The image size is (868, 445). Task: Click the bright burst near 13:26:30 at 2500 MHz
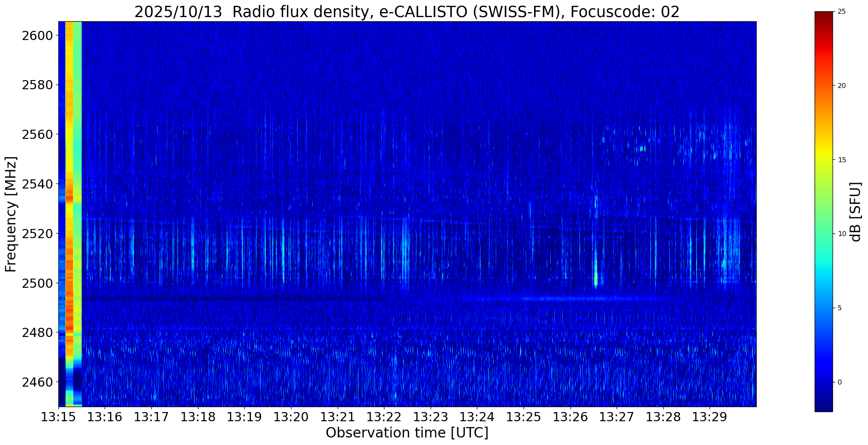pyautogui.click(x=596, y=277)
